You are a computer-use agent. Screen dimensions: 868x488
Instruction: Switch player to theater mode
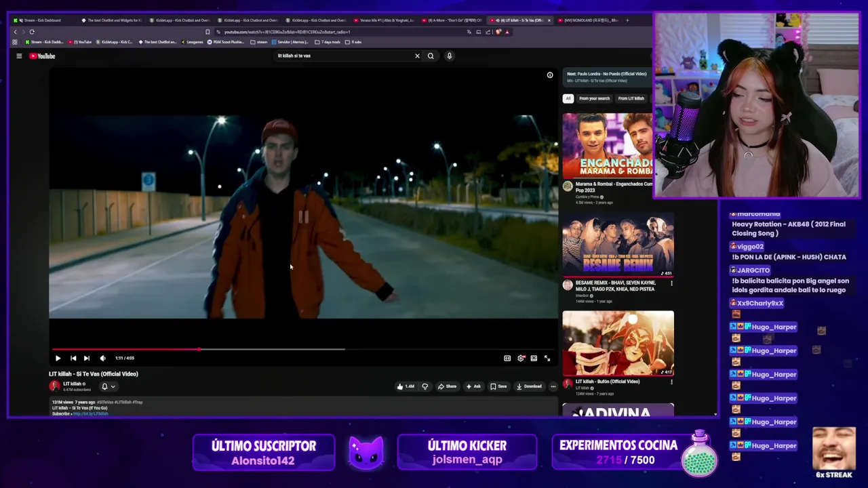coord(534,358)
